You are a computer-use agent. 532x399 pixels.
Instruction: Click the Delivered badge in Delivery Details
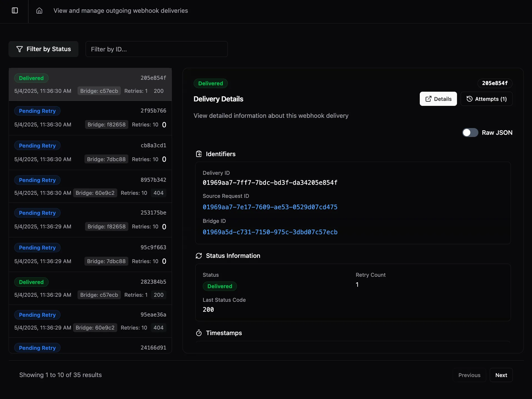click(210, 83)
